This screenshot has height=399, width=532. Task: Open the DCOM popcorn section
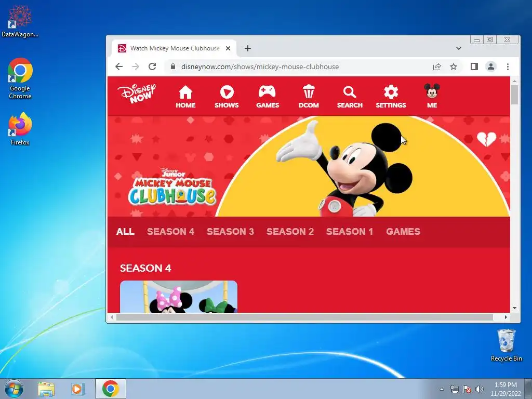309,97
